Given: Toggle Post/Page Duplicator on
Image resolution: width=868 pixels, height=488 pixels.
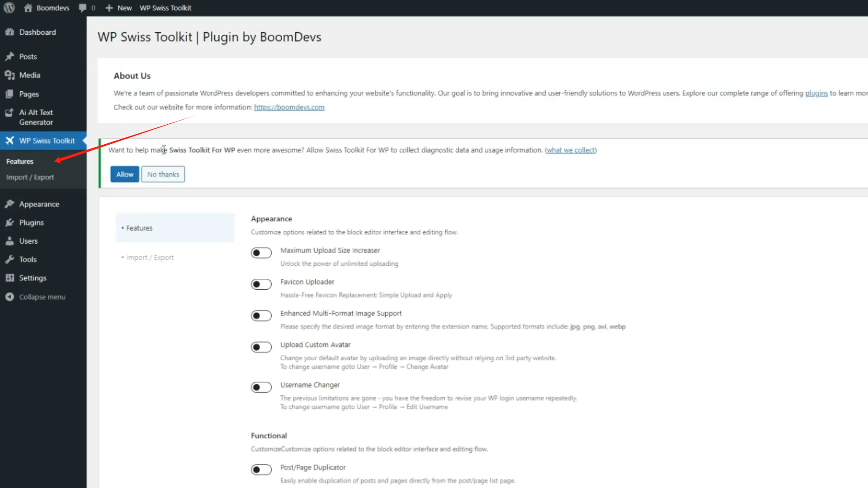Looking at the screenshot, I should pos(261,469).
